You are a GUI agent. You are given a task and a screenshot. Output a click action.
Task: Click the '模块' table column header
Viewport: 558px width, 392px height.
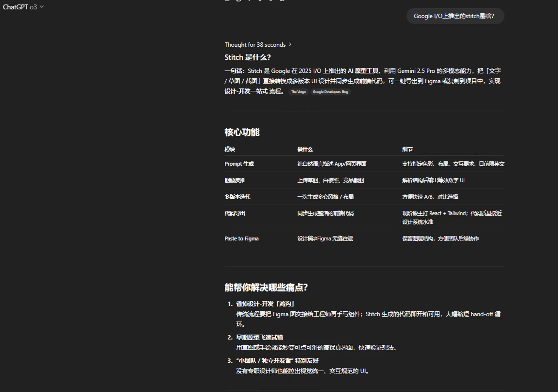(x=230, y=149)
